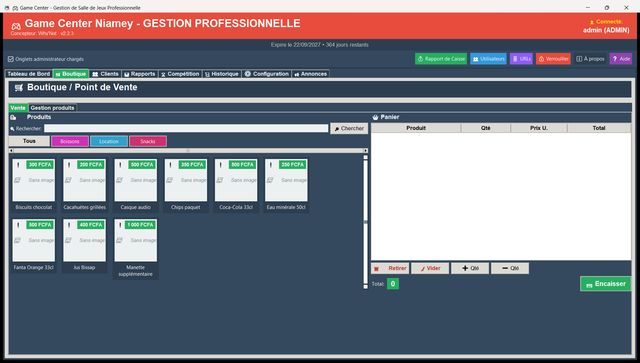Click in the Rechercher search field
The image size is (640, 363).
coord(186,129)
